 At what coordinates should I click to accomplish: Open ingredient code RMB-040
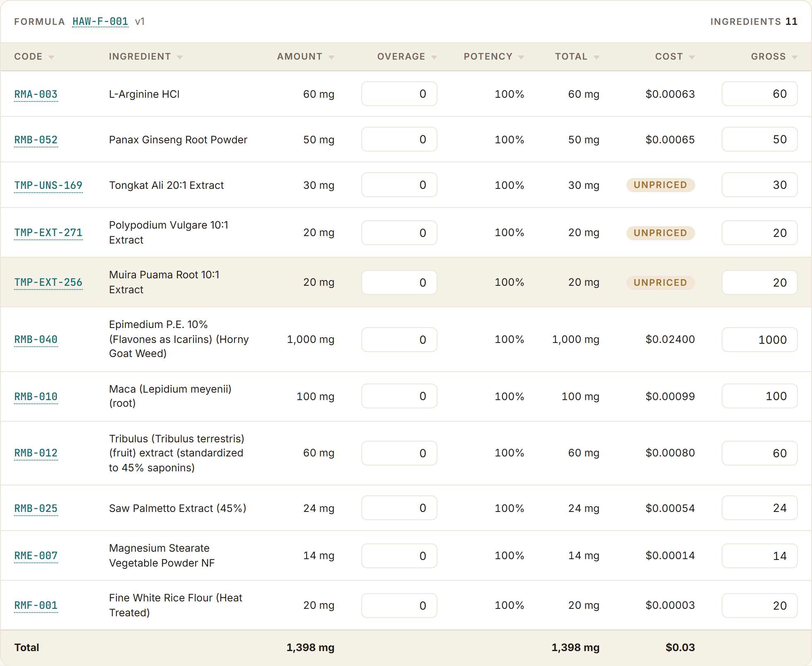coord(36,340)
